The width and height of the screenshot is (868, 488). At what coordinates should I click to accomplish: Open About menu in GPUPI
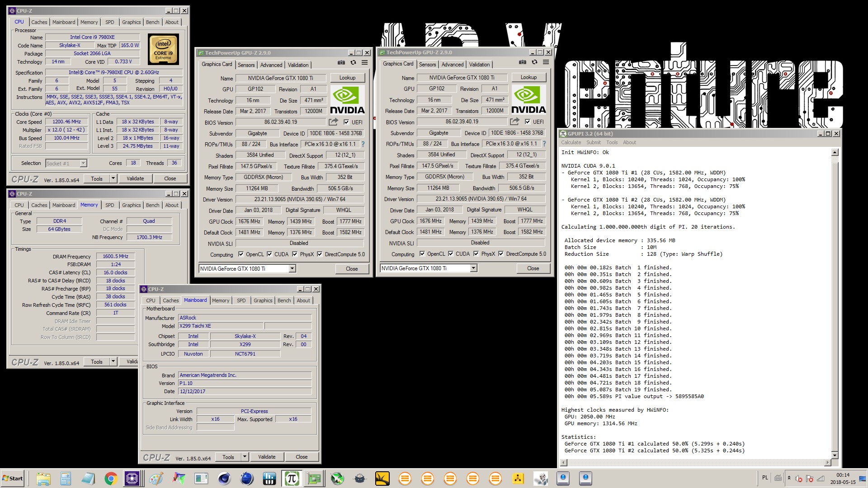[629, 142]
